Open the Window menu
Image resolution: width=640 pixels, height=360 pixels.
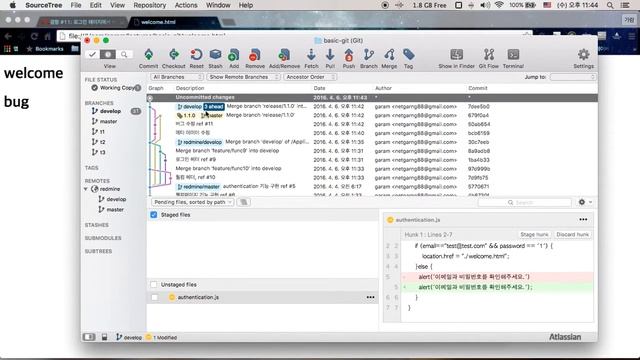[x=218, y=5]
